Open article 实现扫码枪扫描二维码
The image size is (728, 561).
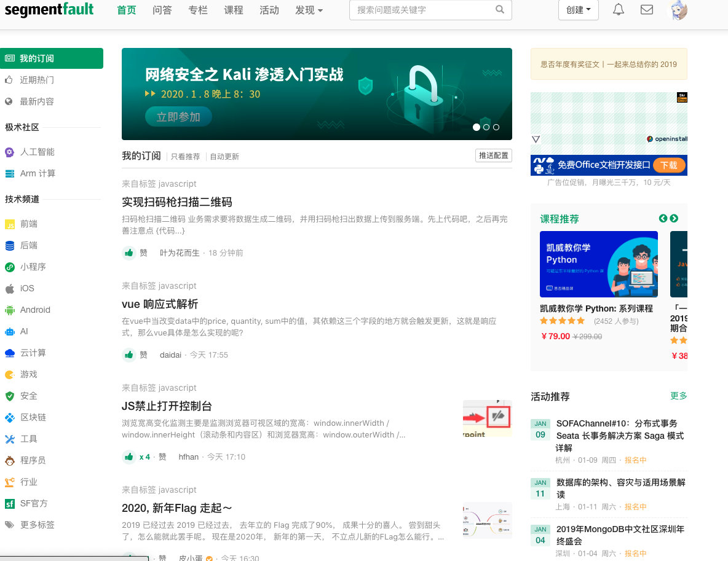pyautogui.click(x=177, y=202)
